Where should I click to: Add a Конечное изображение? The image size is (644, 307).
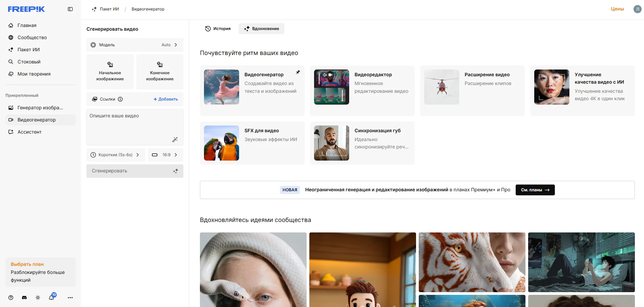160,72
